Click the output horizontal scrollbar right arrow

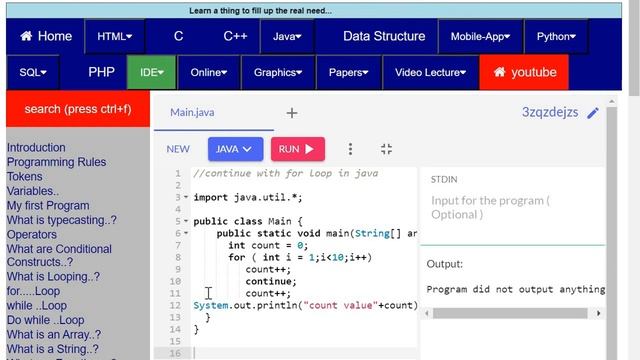[598, 313]
